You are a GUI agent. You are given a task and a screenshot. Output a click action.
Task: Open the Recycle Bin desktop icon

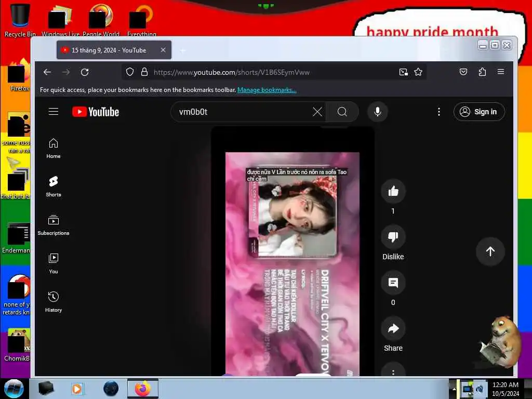[x=20, y=20]
